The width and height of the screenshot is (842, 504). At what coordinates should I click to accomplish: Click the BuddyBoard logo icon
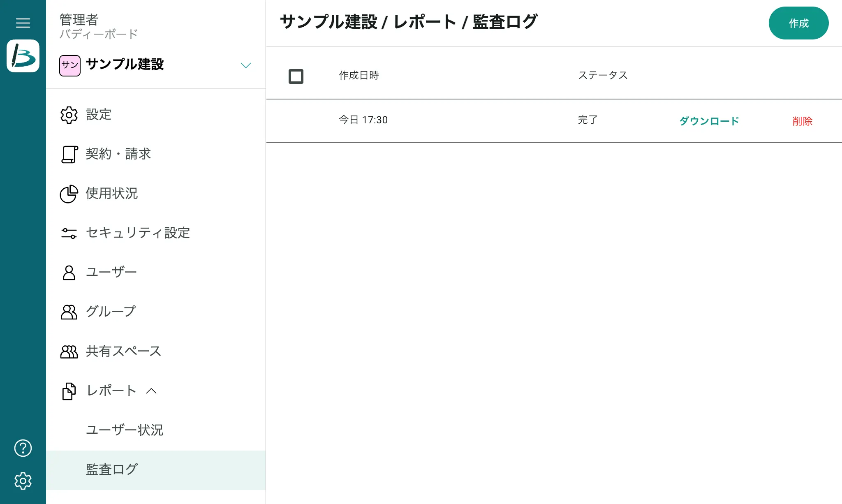[x=23, y=56]
